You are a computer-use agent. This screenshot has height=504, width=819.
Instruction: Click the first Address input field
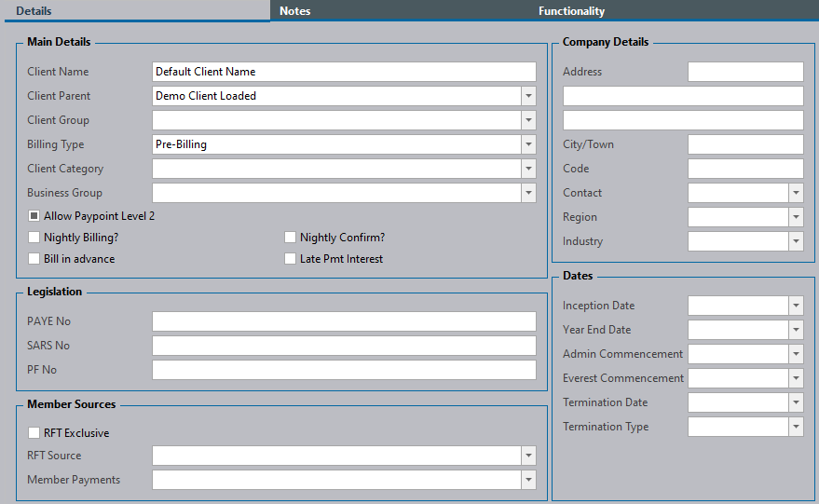click(745, 72)
